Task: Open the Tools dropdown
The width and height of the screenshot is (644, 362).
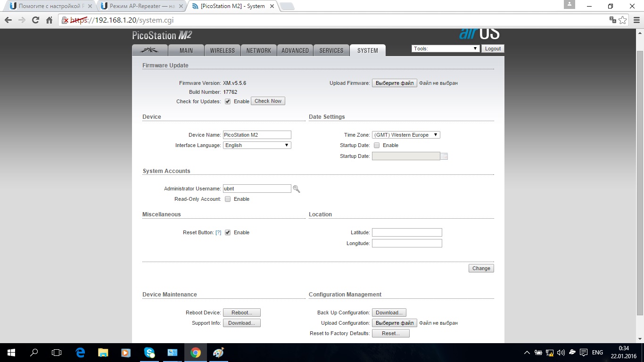Action: 446,49
